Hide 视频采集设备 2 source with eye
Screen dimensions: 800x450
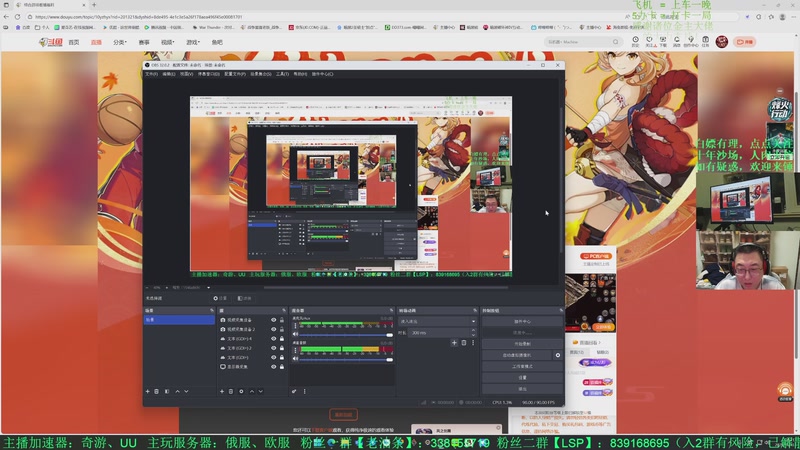tap(273, 329)
